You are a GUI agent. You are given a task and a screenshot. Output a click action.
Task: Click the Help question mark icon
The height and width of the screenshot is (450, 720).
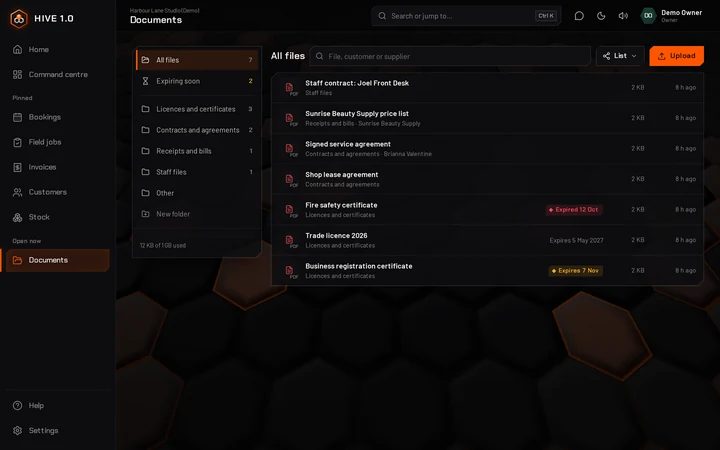[17, 405]
